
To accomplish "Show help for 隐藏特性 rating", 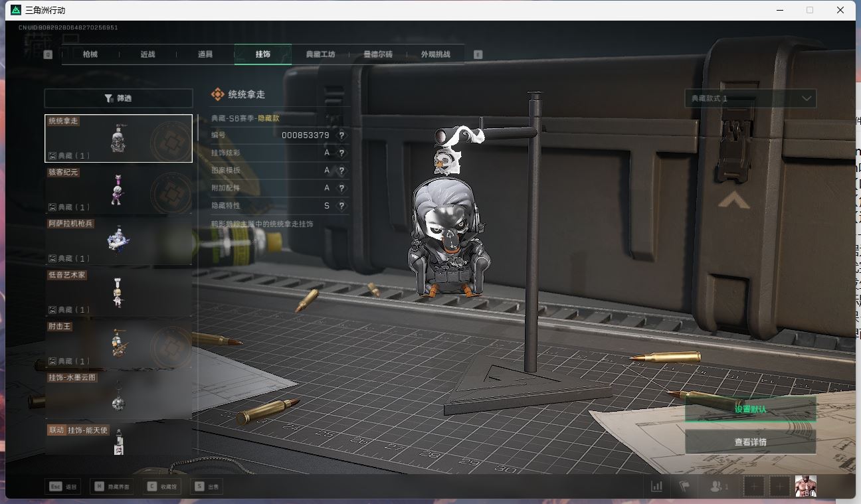I will (341, 207).
